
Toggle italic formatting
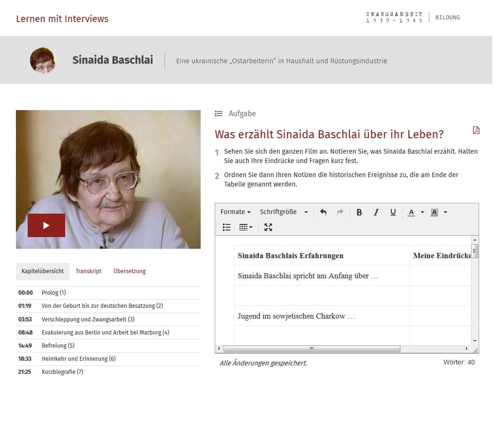click(376, 212)
